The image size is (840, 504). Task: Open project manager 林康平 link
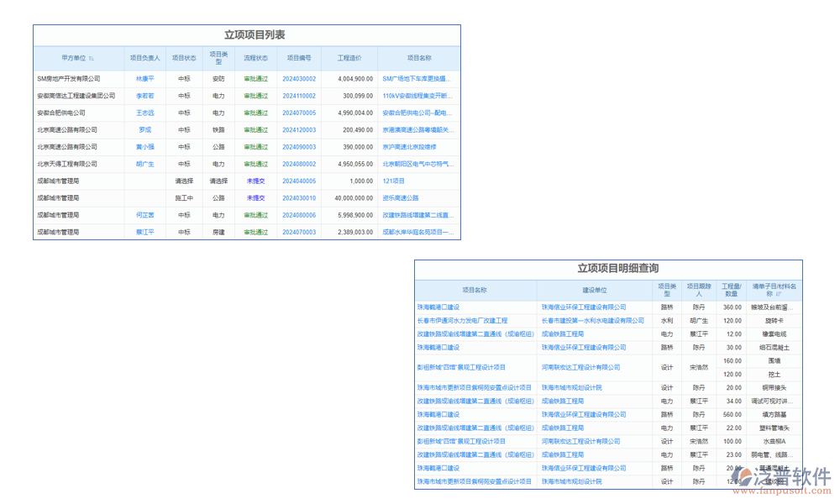point(145,79)
